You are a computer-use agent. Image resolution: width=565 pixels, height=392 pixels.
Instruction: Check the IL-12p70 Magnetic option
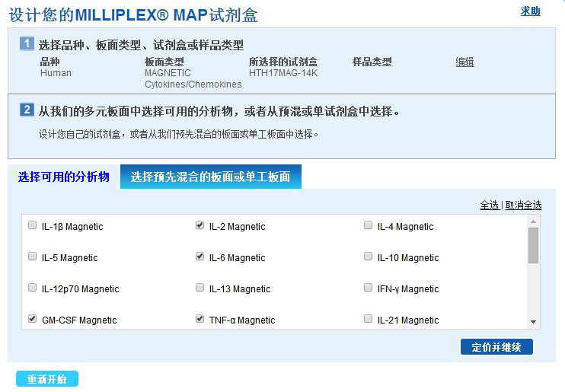32,288
